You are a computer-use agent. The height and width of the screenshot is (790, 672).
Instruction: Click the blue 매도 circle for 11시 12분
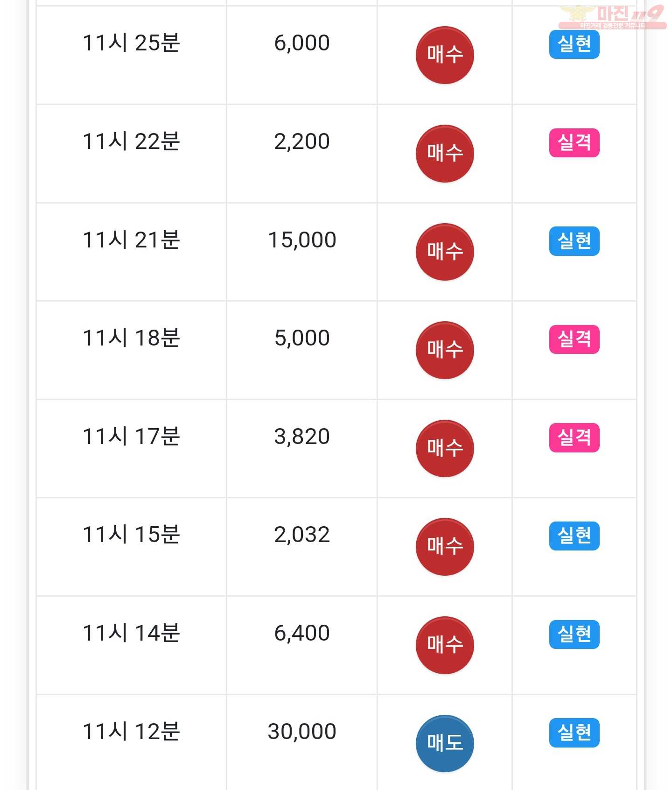444,744
